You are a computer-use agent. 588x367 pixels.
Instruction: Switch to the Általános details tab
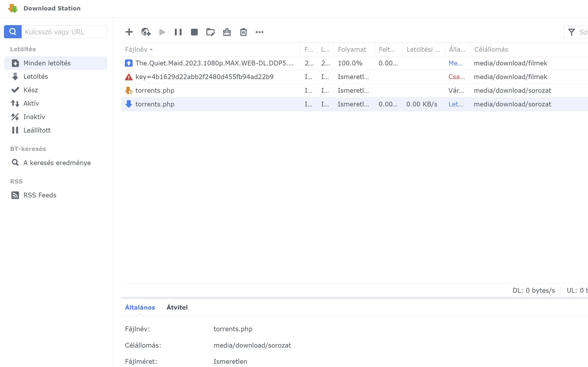(x=140, y=307)
